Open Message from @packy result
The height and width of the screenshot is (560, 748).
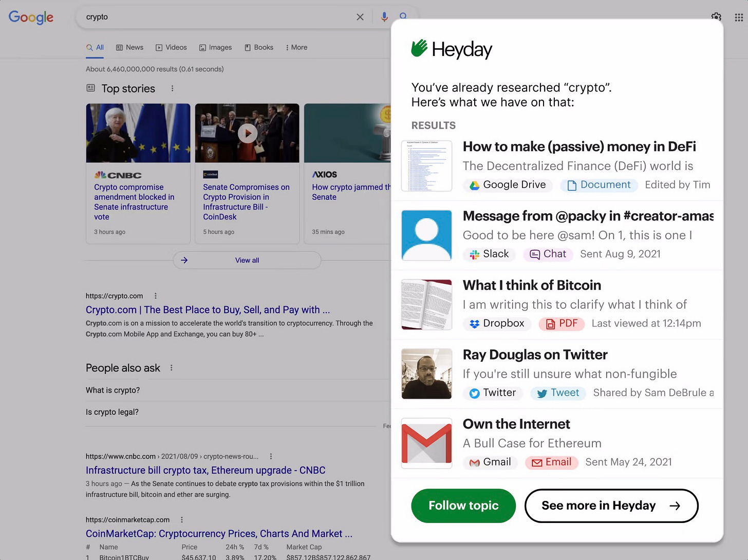click(588, 216)
